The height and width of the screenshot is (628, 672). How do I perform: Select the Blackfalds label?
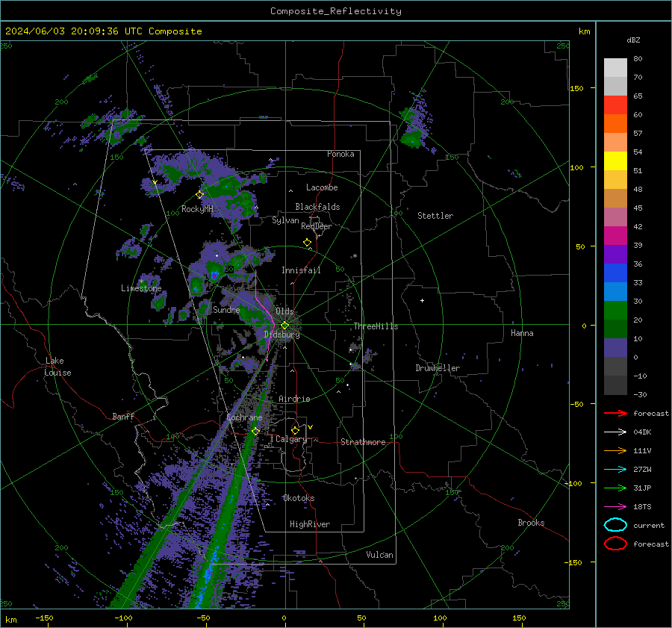[317, 207]
